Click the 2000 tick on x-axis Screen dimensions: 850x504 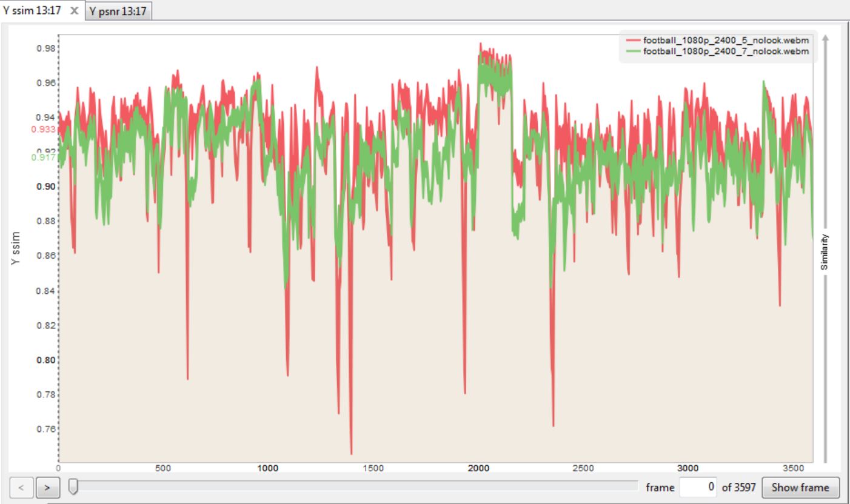point(478,468)
